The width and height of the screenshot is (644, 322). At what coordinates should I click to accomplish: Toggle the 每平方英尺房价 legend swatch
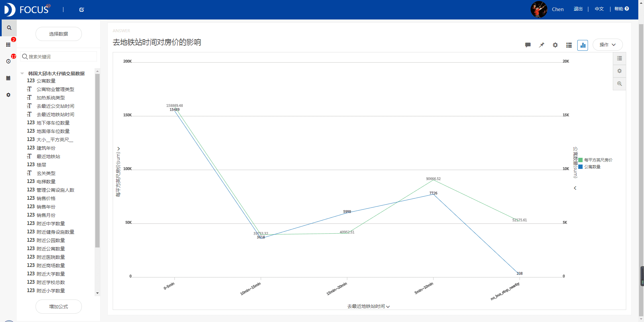point(580,160)
